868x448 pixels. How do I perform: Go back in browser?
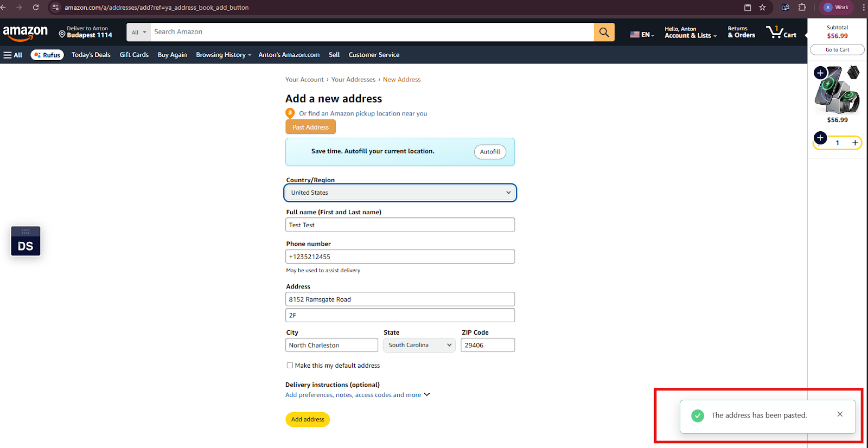3,8
